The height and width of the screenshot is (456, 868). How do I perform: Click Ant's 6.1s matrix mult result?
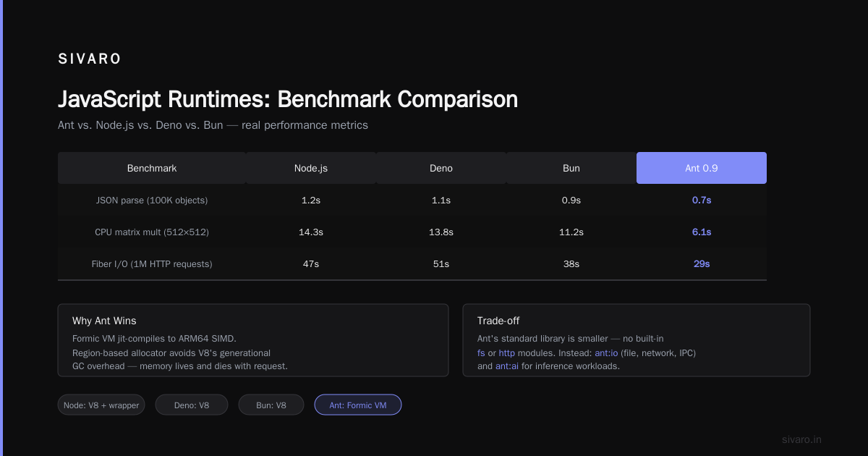click(702, 232)
